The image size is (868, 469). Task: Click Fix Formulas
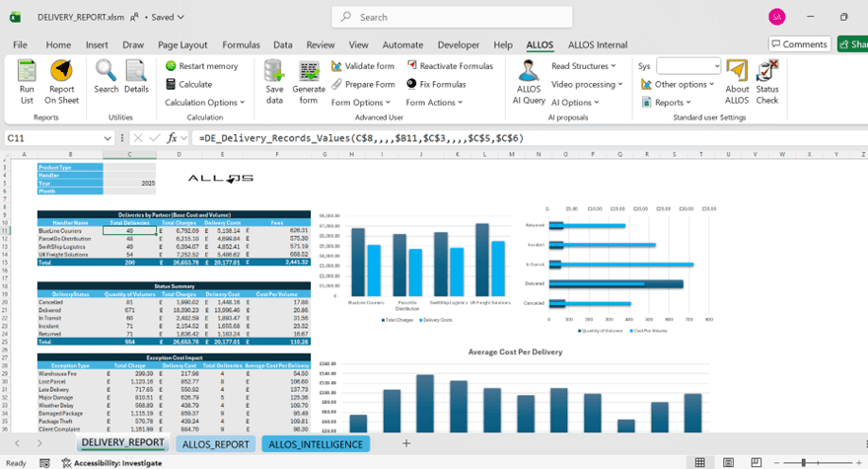tap(436, 84)
